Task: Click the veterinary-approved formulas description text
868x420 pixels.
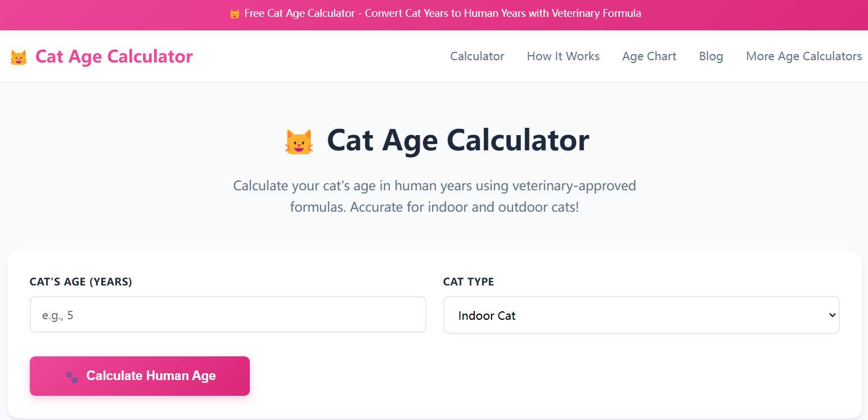Action: point(434,196)
